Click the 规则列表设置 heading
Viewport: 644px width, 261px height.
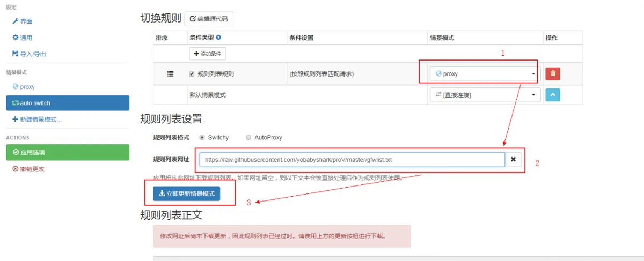point(171,118)
